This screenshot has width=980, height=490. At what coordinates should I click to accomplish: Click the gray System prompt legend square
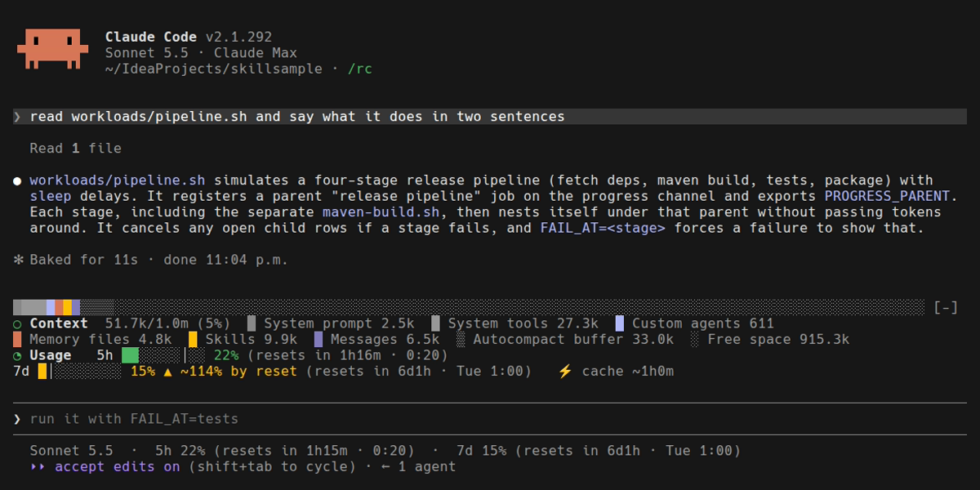click(x=252, y=323)
